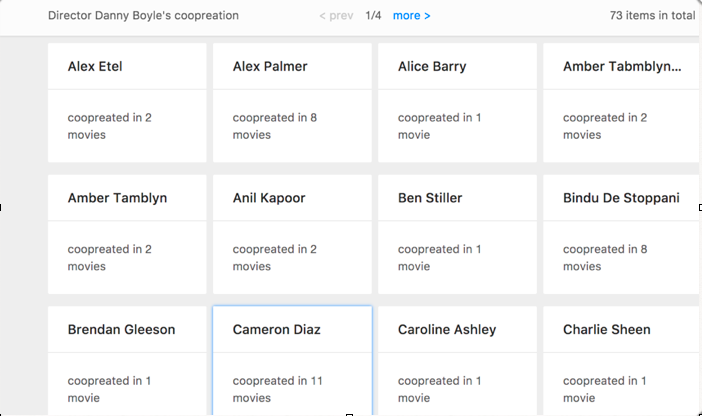Open Bindu De Stoppani's card
Image resolution: width=702 pixels, height=416 pixels.
(621, 234)
